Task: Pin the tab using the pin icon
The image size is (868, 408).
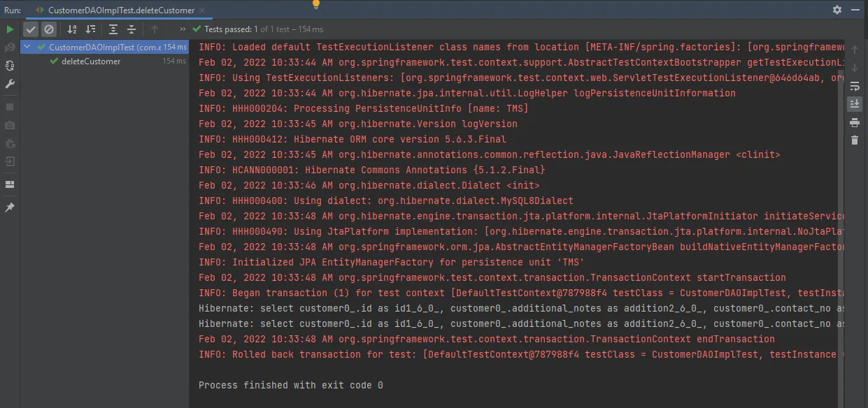Action: (x=10, y=207)
